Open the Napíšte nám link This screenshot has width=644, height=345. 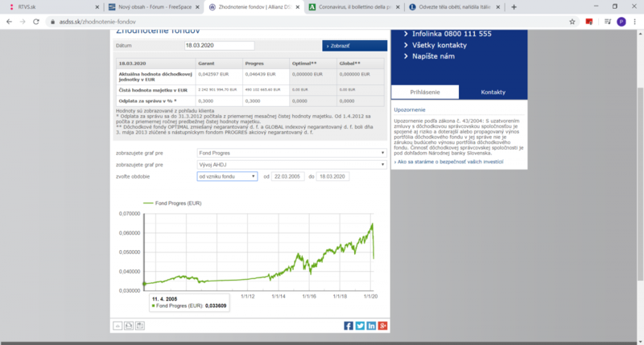(x=433, y=56)
